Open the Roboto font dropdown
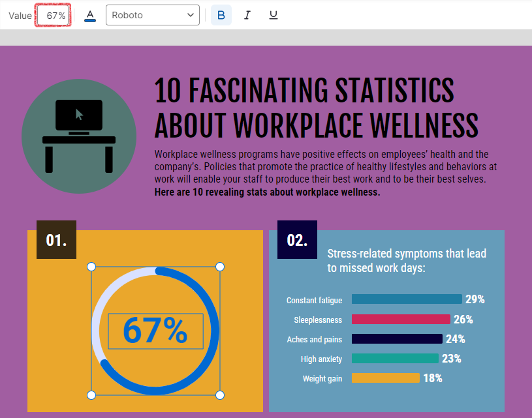Screen dimensions: 532x418 pos(152,15)
